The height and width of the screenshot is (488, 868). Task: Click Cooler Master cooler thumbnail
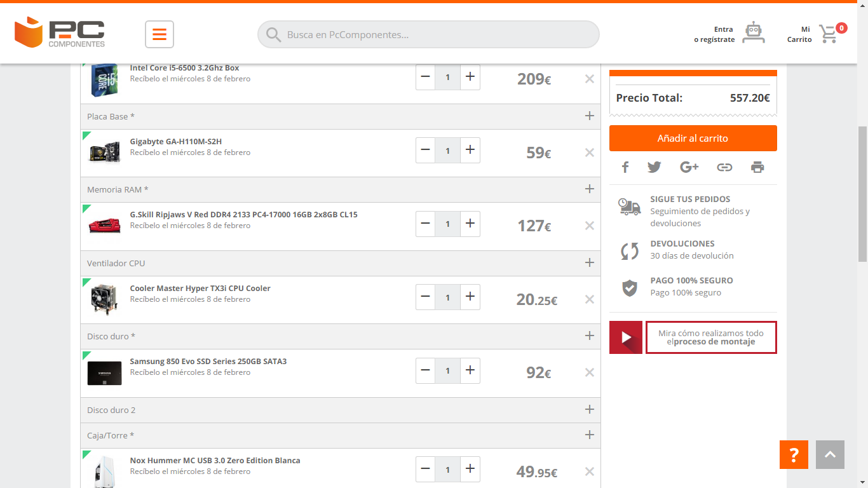pos(104,299)
